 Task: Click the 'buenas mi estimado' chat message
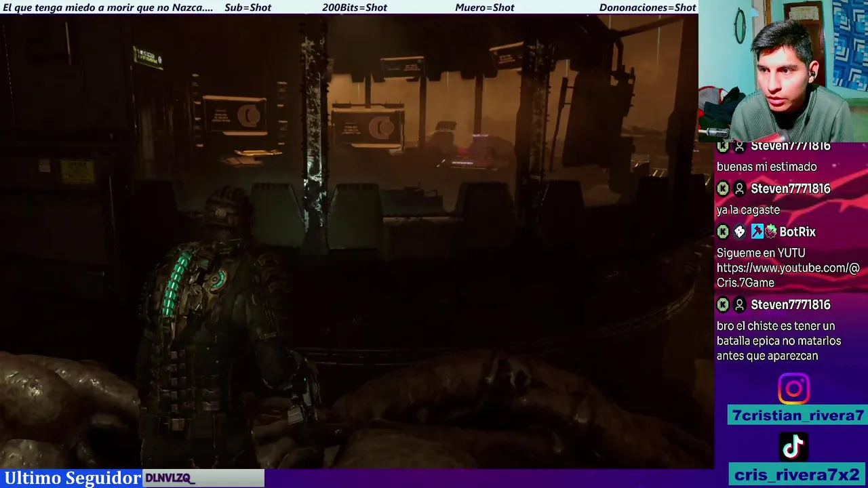click(767, 167)
